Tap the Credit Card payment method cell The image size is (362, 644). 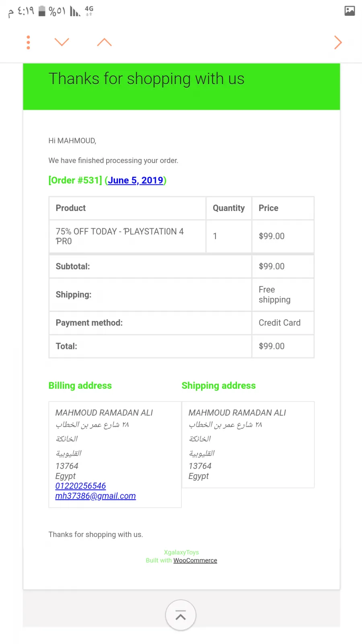pos(283,323)
